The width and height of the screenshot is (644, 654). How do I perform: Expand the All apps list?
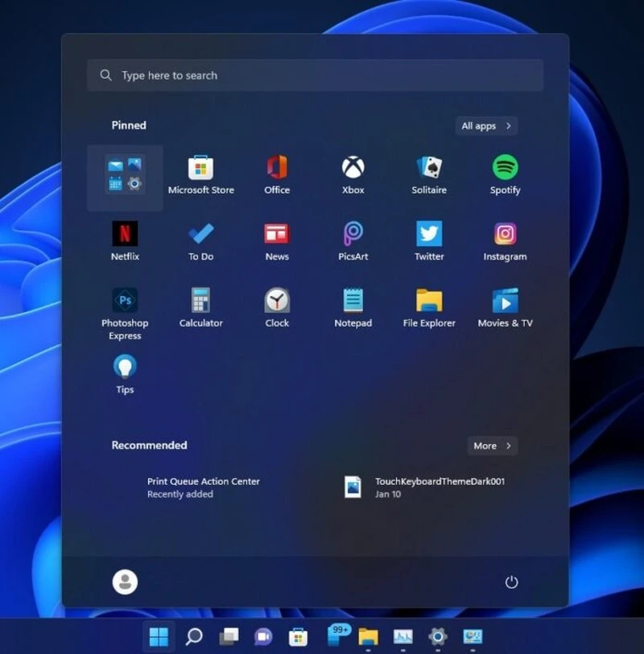486,125
